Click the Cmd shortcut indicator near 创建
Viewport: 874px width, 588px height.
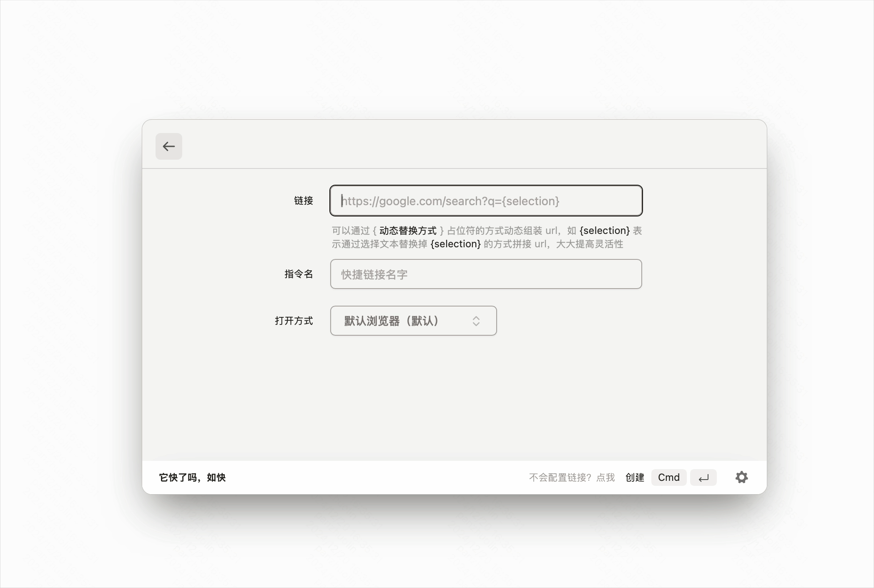669,477
